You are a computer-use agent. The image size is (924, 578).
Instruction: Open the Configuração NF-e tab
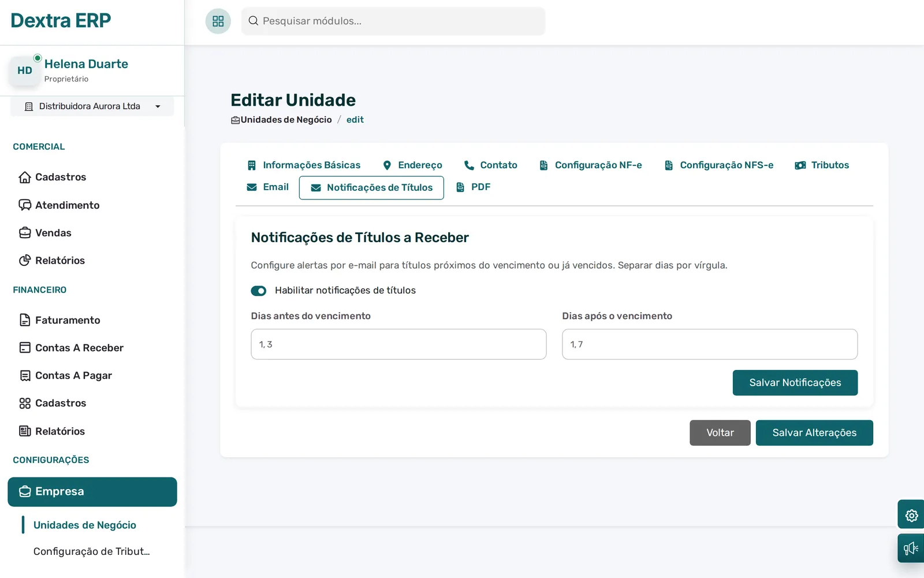click(x=590, y=165)
